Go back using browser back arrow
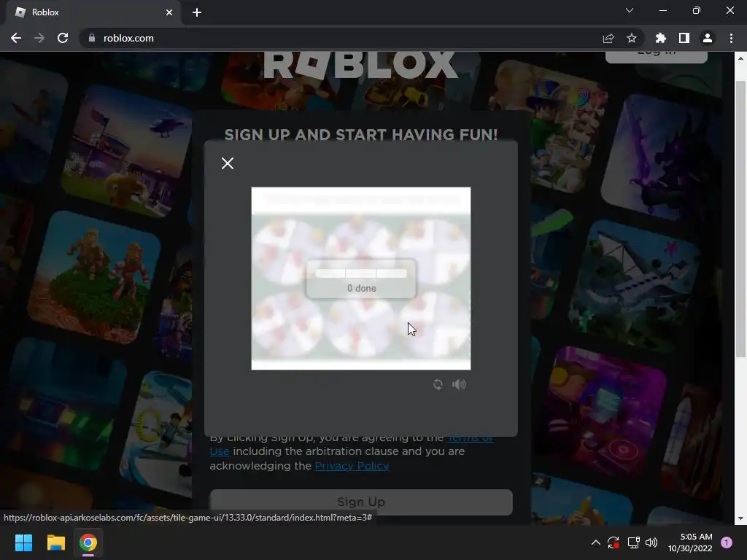747x560 pixels. (x=16, y=38)
